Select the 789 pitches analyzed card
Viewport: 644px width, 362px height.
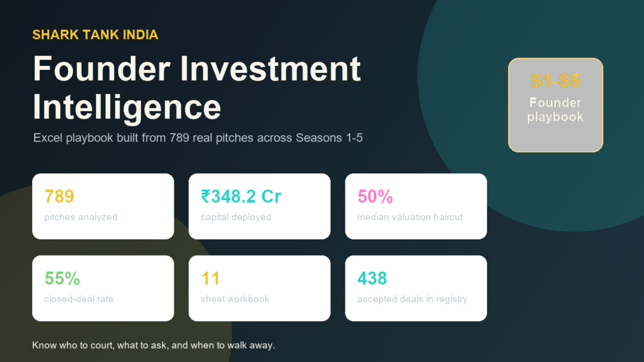[x=103, y=206]
